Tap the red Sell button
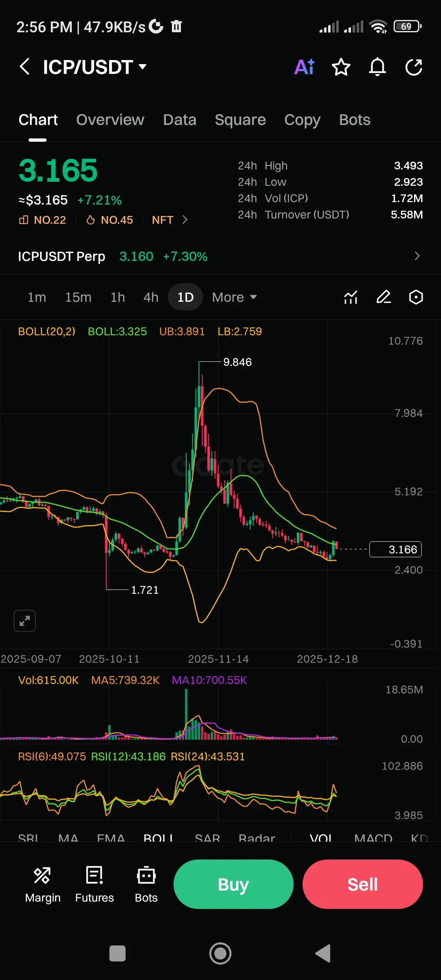 [x=363, y=884]
